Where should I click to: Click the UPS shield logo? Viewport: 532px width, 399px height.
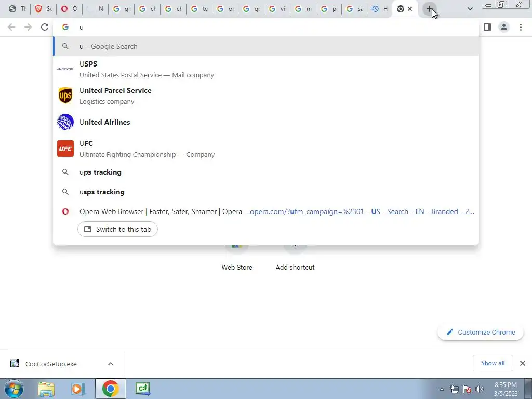(x=65, y=96)
